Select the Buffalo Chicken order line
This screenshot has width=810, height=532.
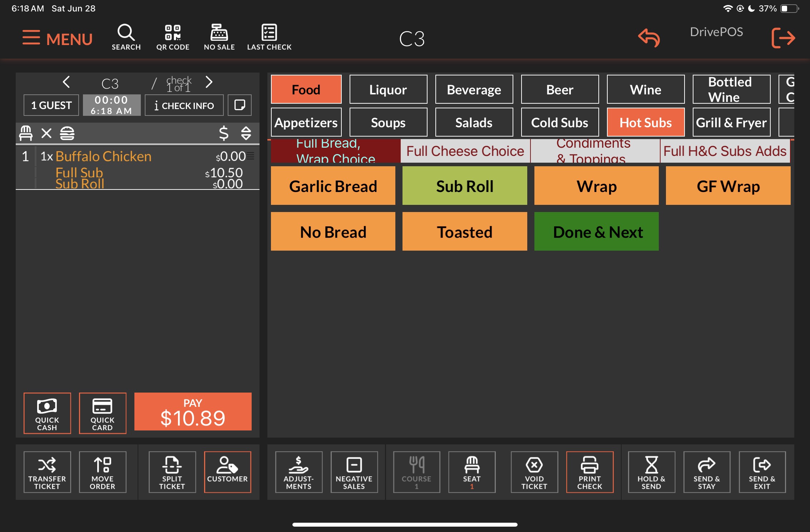pyautogui.click(x=104, y=156)
